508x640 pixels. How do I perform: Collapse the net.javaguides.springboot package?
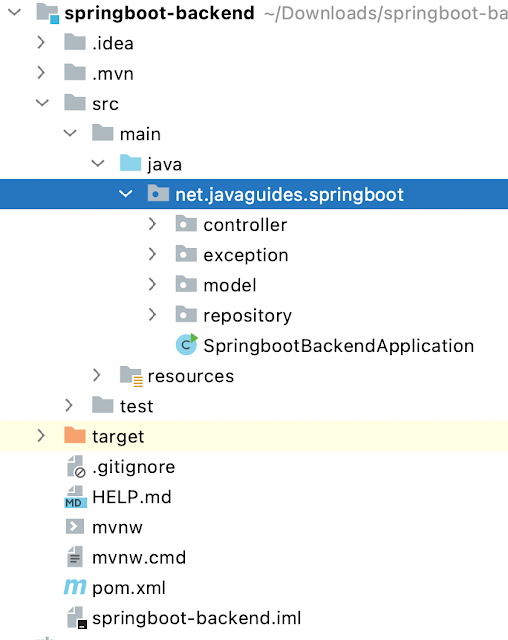tap(125, 193)
